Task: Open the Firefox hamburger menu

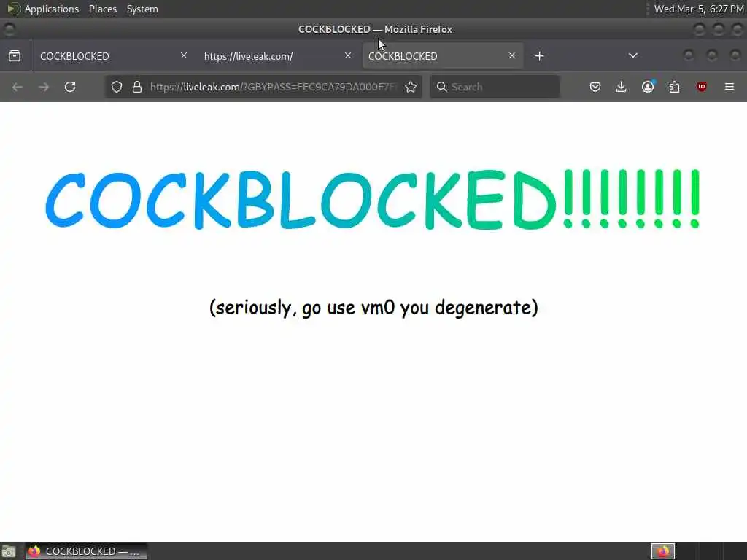Action: [x=729, y=87]
